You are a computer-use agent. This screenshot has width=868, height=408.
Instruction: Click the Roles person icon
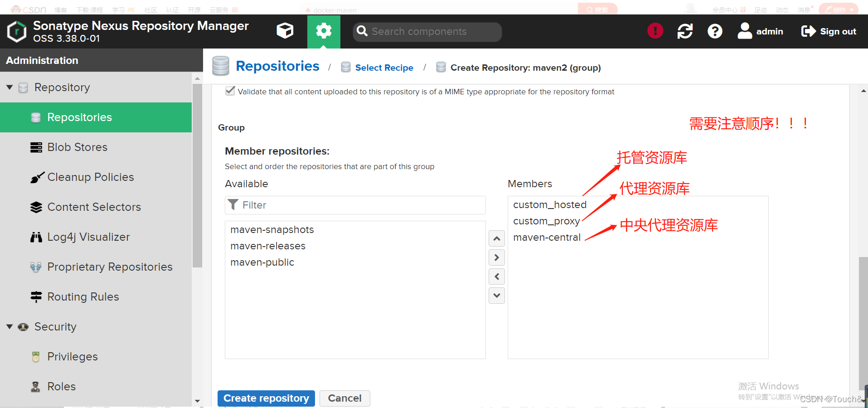(35, 387)
